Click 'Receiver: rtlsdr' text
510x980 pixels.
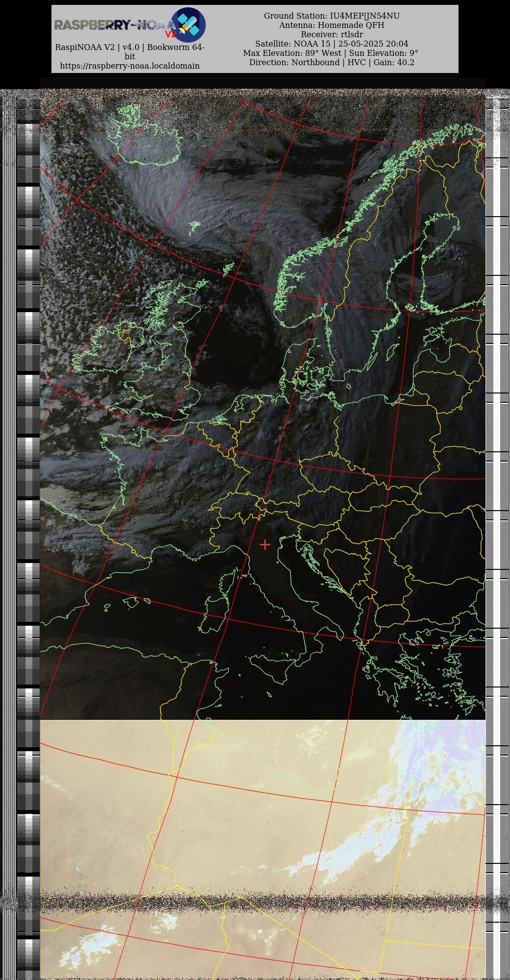pyautogui.click(x=331, y=34)
